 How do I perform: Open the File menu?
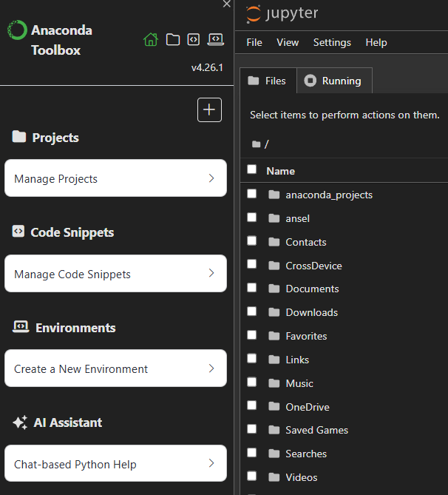[254, 42]
